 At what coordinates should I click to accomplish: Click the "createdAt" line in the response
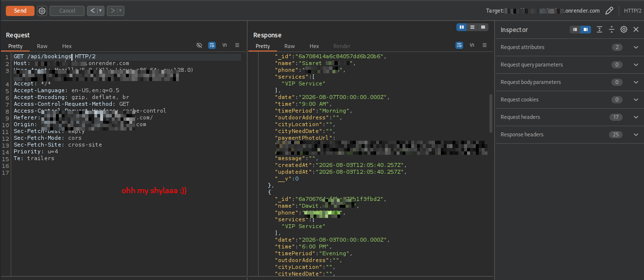pos(342,165)
